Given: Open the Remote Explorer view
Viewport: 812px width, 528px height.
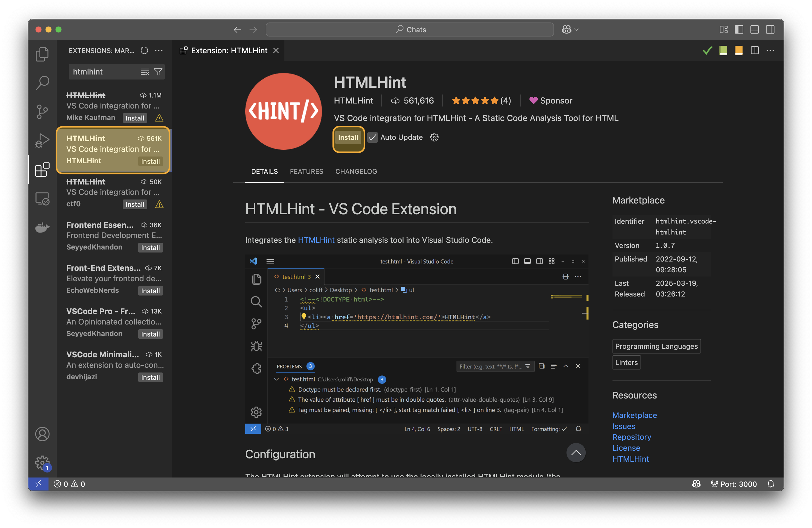Looking at the screenshot, I should [x=42, y=198].
